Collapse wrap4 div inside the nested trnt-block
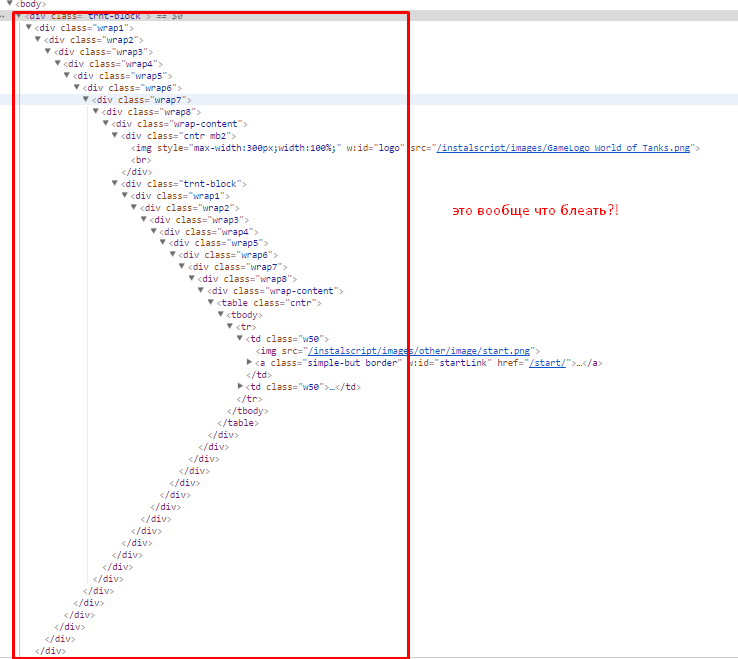Viewport: 738px width, 659px height. coord(153,231)
